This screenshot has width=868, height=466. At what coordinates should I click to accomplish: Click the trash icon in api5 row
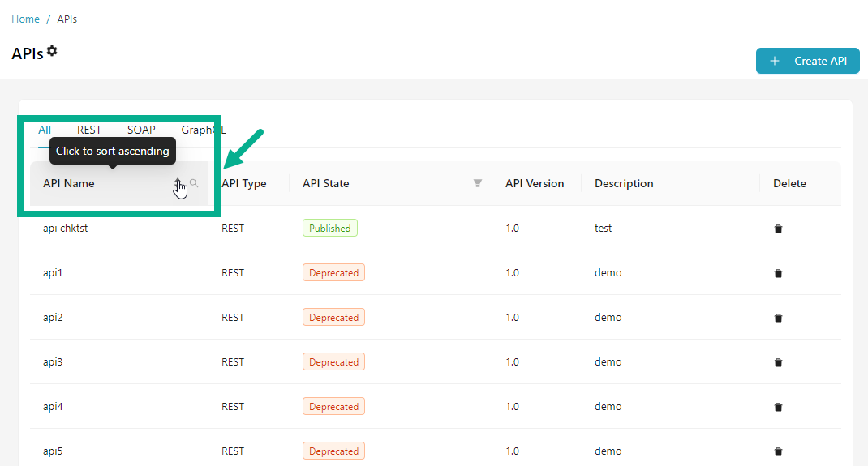pos(778,451)
